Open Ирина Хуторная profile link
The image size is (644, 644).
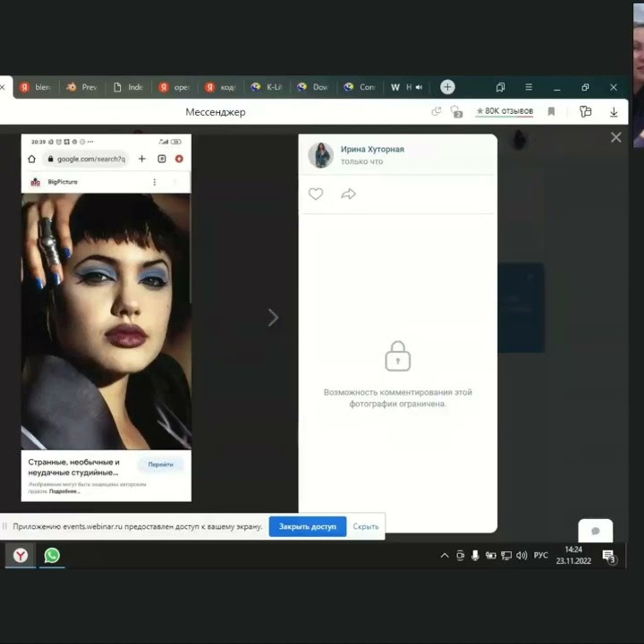[x=372, y=149]
